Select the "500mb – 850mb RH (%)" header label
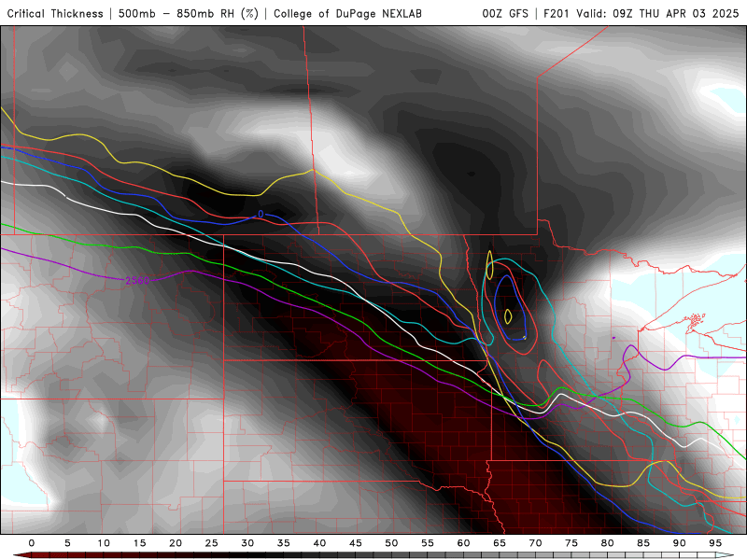747x560 pixels. [x=189, y=14]
